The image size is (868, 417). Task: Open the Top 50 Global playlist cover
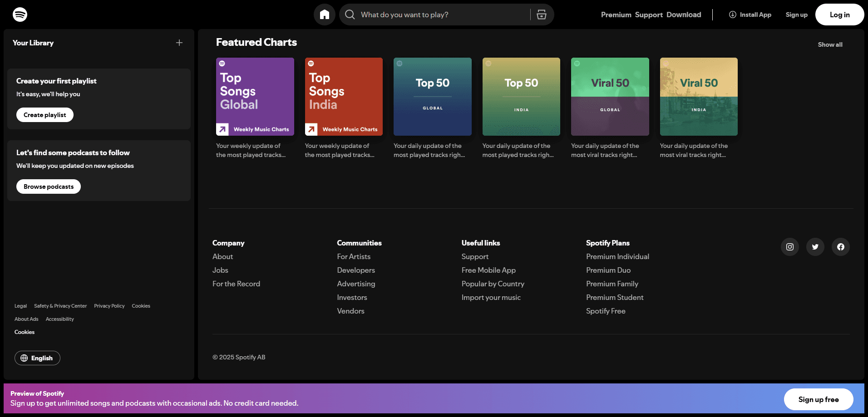(433, 97)
